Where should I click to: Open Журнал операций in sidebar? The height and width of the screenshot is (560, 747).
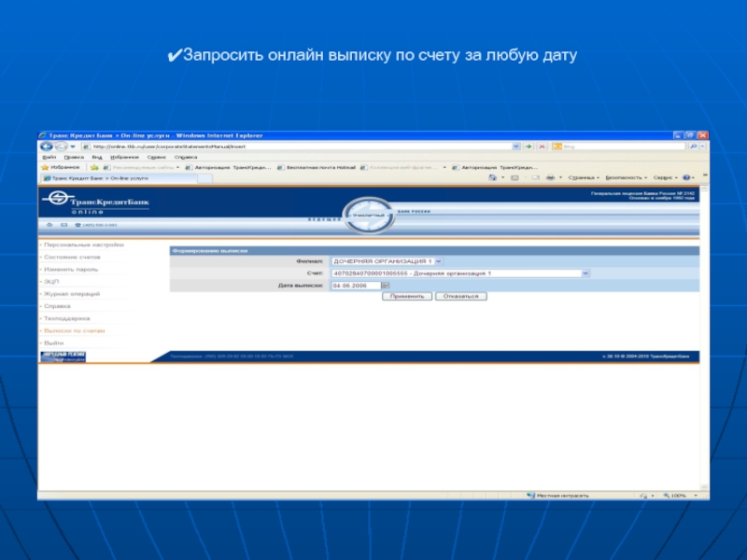[72, 294]
